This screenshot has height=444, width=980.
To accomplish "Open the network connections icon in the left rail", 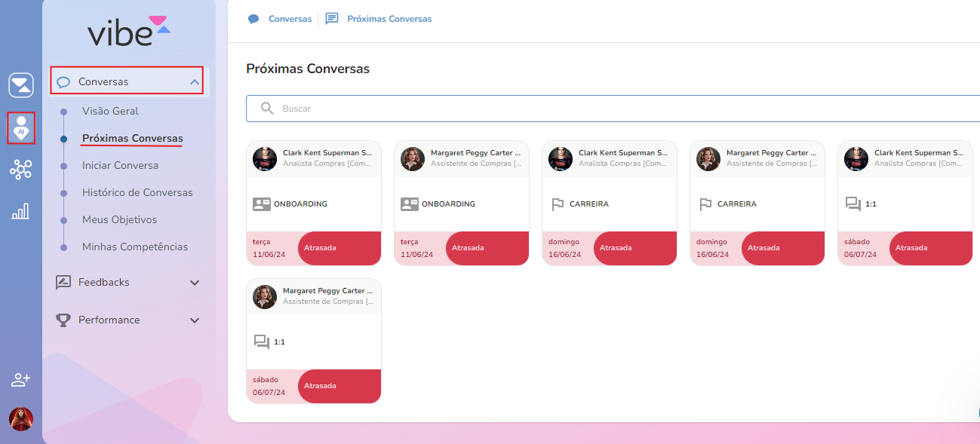I will [x=21, y=170].
